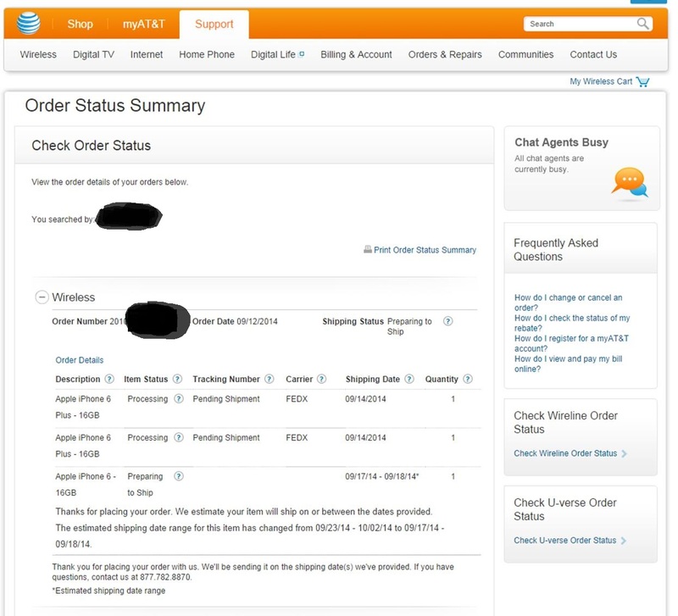Screen dimensions: 678x616
Task: Click help icon next to Description header
Action: [109, 379]
